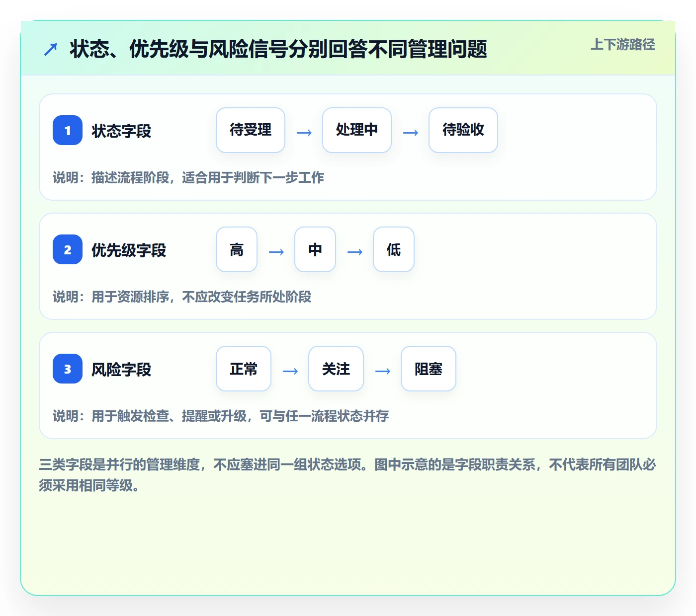This screenshot has width=696, height=616.
Task: Select the 待受理 status chip
Action: point(251,130)
